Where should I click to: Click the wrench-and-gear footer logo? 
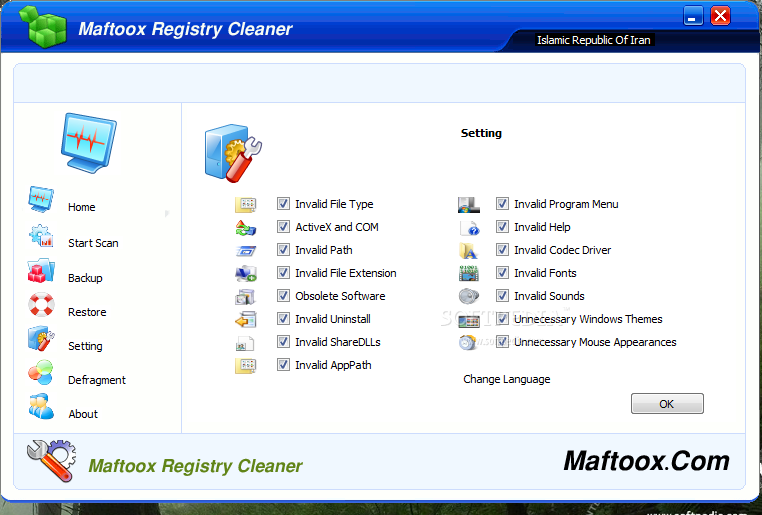pos(52,461)
